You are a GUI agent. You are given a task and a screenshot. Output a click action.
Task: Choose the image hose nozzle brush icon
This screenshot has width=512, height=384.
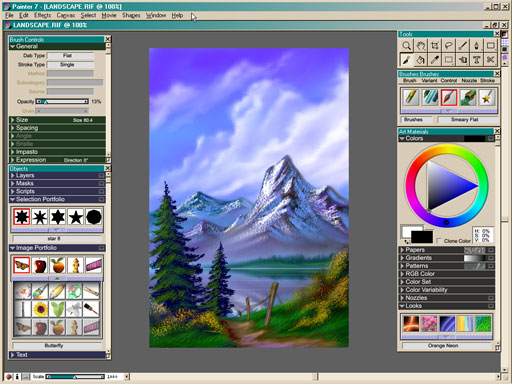click(468, 98)
